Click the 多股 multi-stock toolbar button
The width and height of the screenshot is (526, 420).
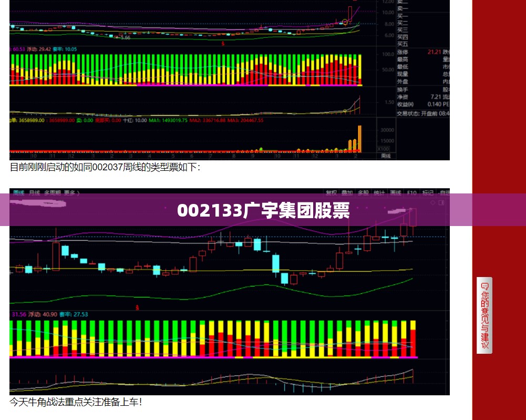[x=363, y=192]
